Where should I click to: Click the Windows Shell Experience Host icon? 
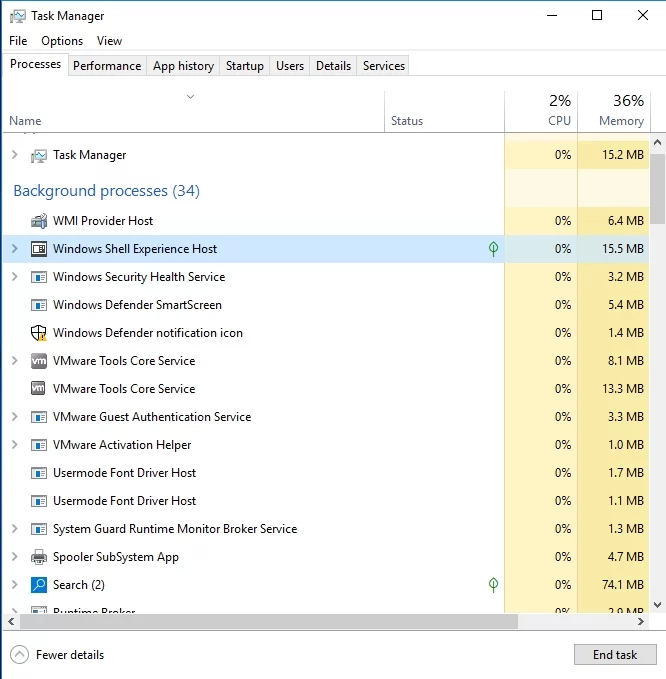click(39, 249)
